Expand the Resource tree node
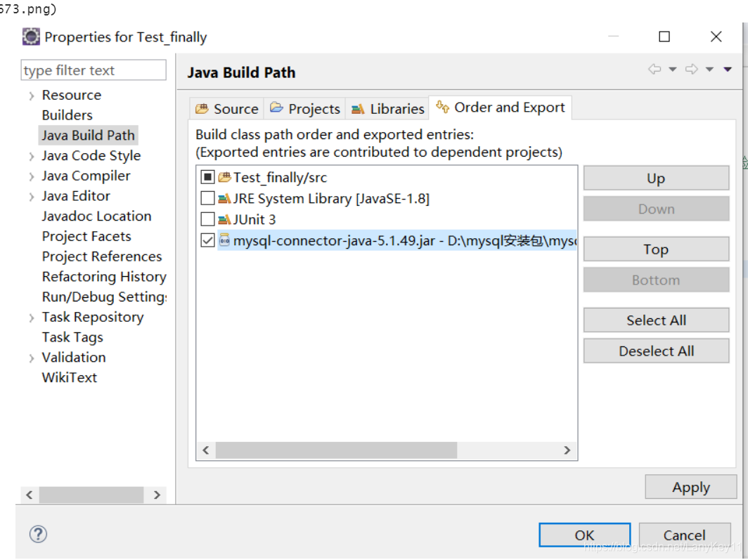Viewport: 748px width, 560px height. click(32, 96)
